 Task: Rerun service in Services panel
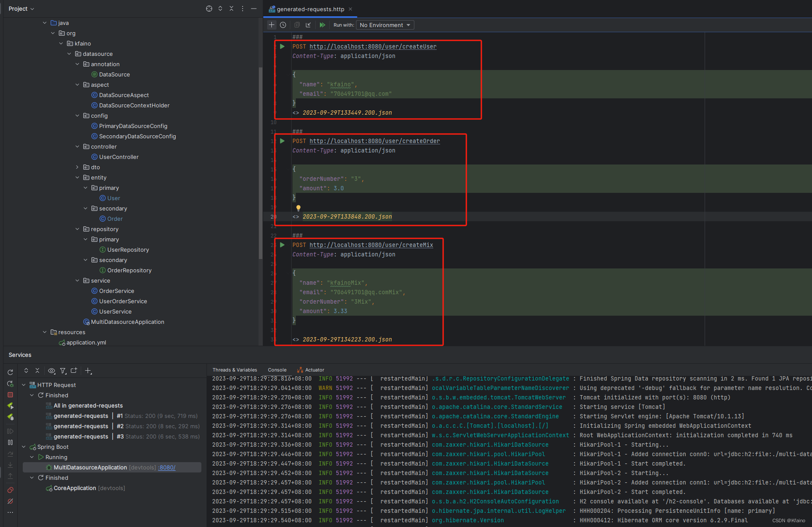click(x=10, y=372)
